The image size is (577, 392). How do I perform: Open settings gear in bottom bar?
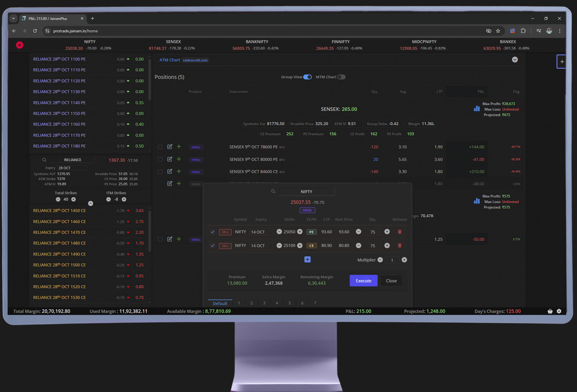pos(559,311)
